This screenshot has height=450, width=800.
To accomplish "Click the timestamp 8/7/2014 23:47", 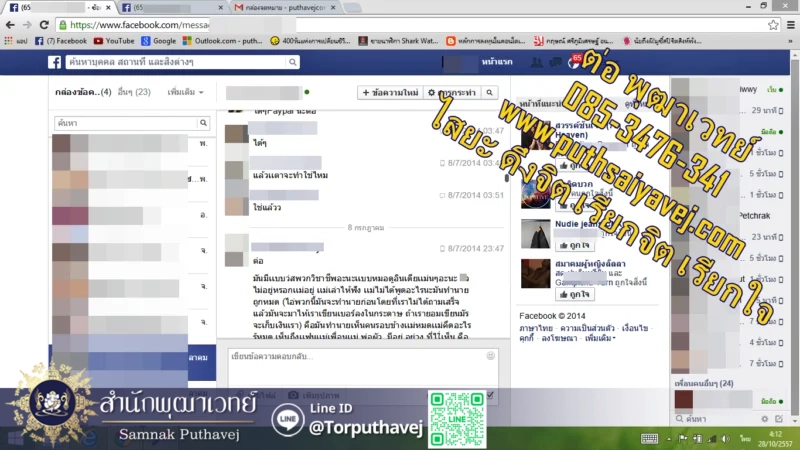I will [x=476, y=248].
